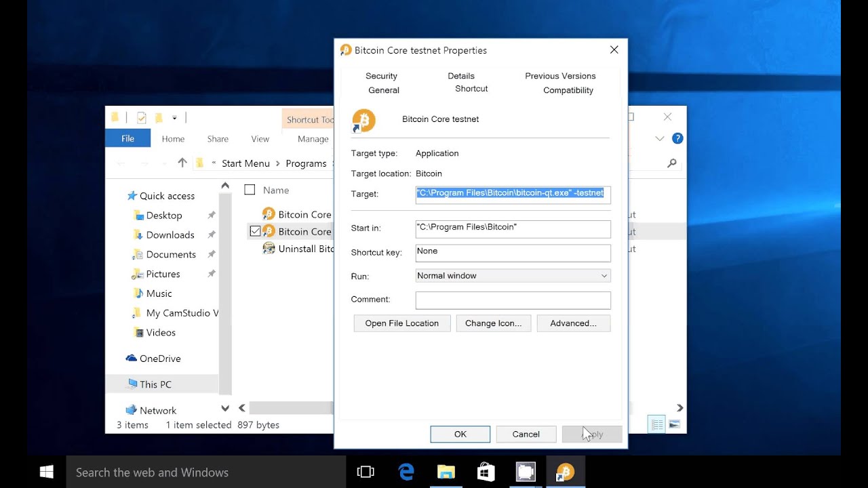This screenshot has width=868, height=488.
Task: Switch to the Compatibility tab
Action: (568, 90)
